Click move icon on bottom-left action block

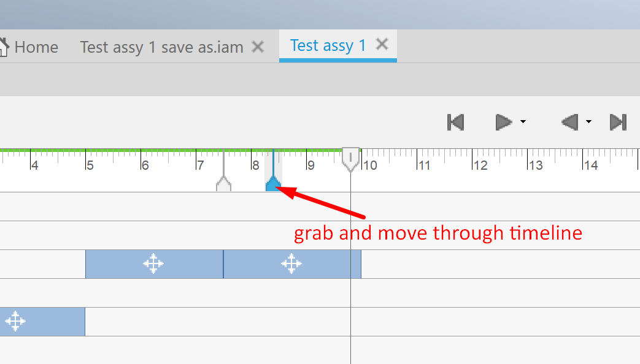(15, 321)
